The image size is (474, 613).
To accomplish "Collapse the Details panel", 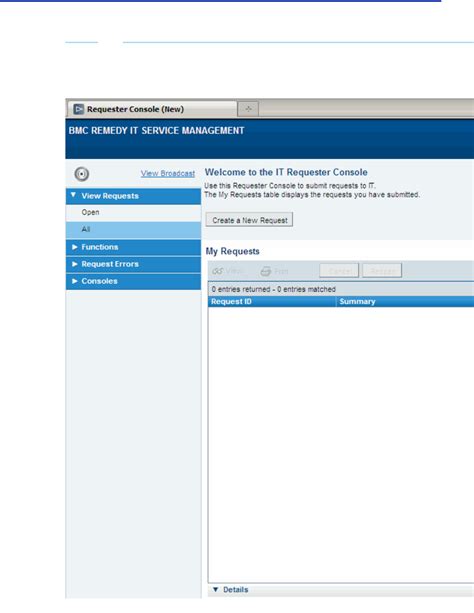I will point(215,589).
